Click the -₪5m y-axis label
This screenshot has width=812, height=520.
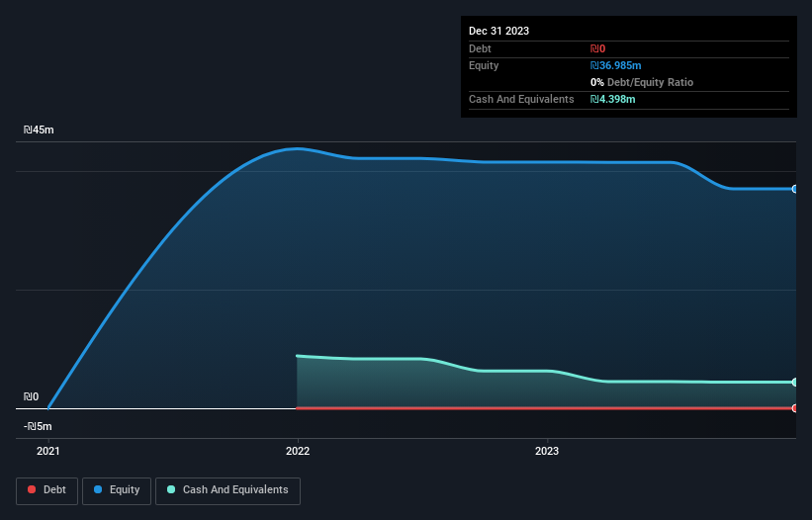tap(38, 426)
